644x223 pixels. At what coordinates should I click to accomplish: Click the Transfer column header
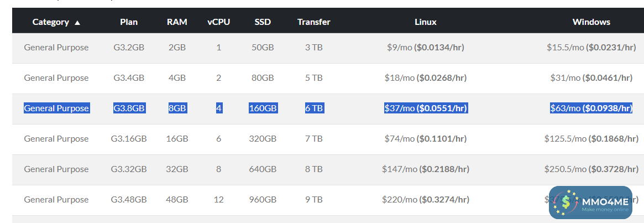point(313,22)
